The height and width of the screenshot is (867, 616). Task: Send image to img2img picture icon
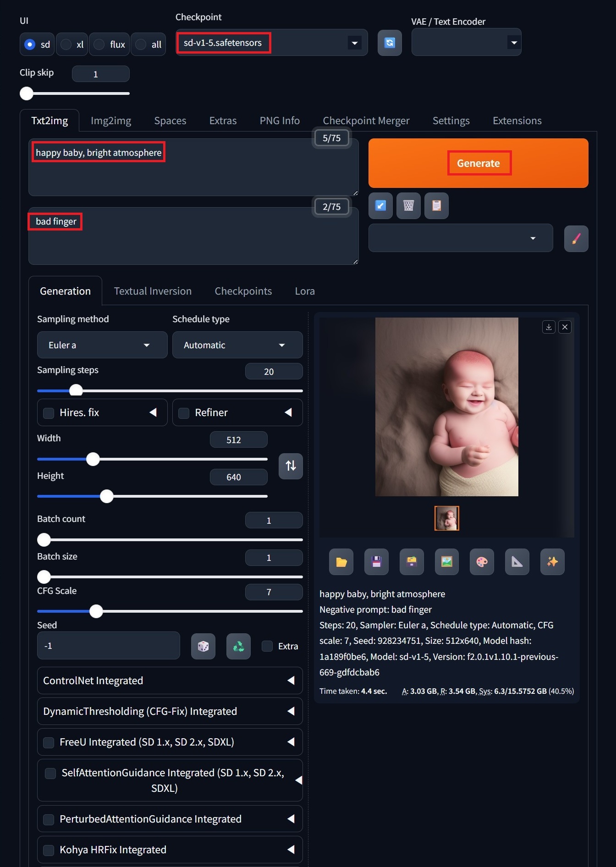(x=447, y=562)
